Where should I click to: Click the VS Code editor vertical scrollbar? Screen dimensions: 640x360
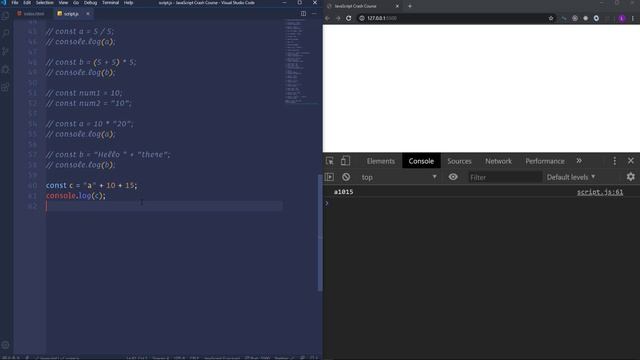click(320, 233)
